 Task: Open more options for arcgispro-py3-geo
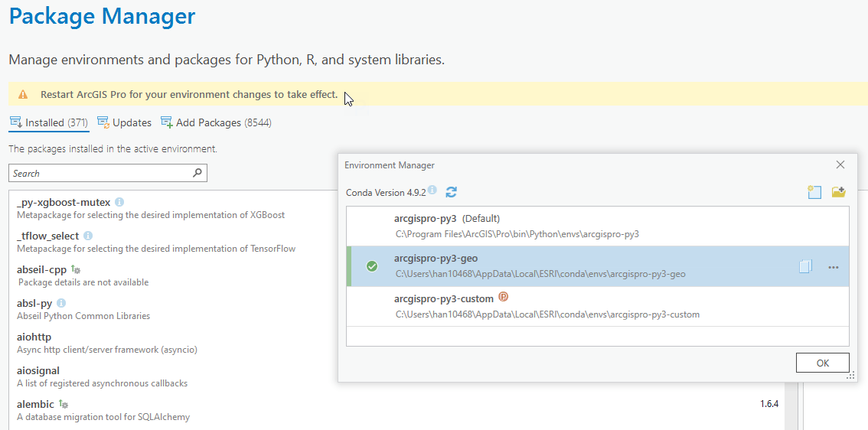[x=834, y=267]
